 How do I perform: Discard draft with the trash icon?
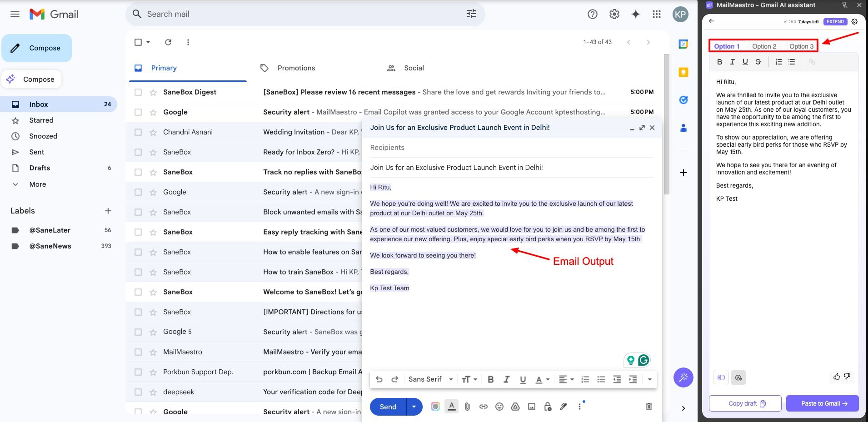coord(649,407)
